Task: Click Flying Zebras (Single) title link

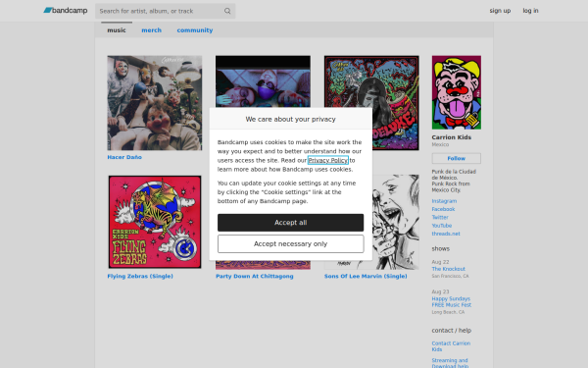Action: (x=140, y=276)
